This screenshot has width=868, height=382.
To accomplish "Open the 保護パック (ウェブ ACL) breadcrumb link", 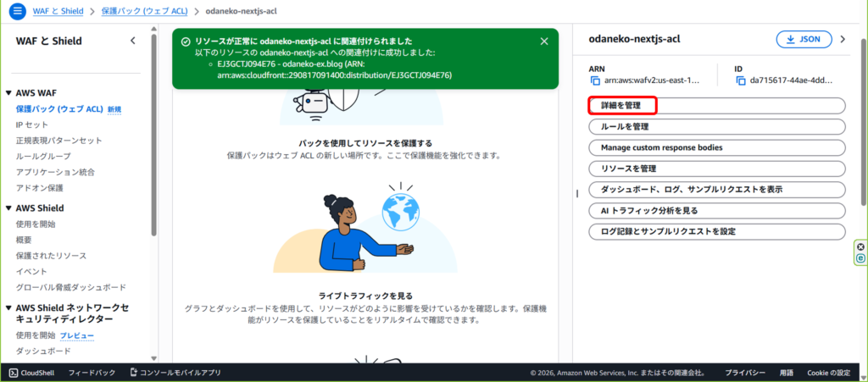I will 143,11.
